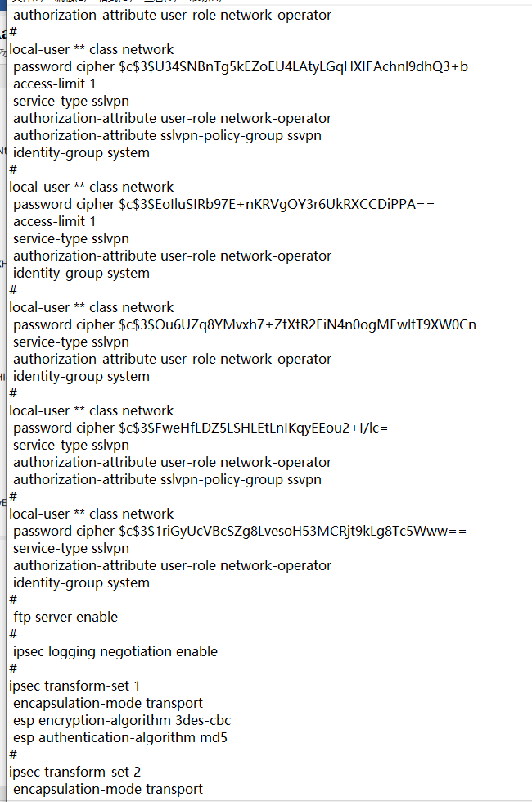Click "encapsulation-mode transport" under transform-set 2
Viewport: 532px width, 802px height.
(x=108, y=789)
